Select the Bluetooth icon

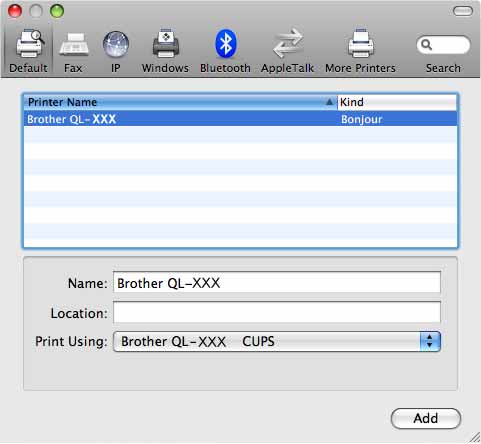[226, 44]
